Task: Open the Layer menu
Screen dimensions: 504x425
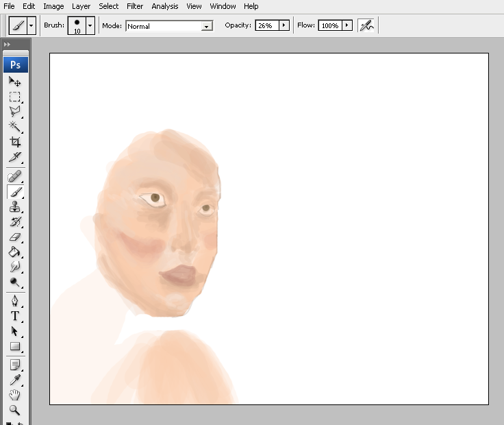Action: (x=81, y=6)
